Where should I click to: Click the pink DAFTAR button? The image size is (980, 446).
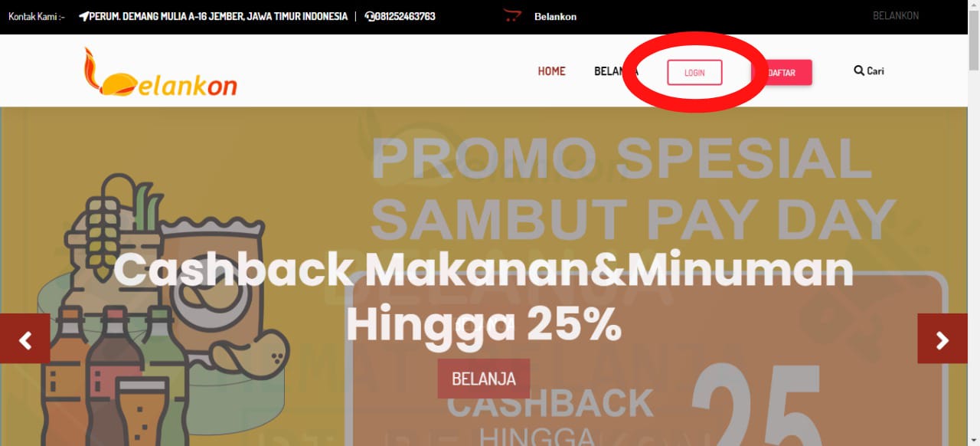pos(782,72)
